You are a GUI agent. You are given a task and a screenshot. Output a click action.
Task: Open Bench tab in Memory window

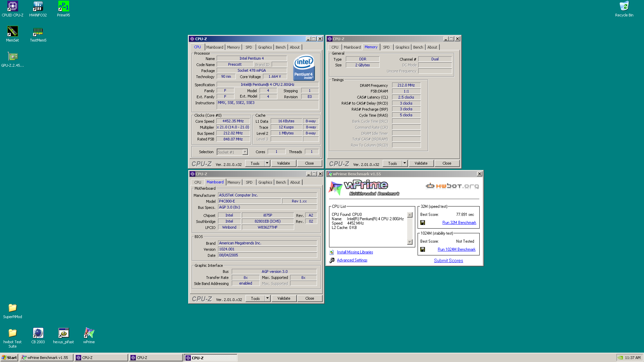tap(418, 47)
